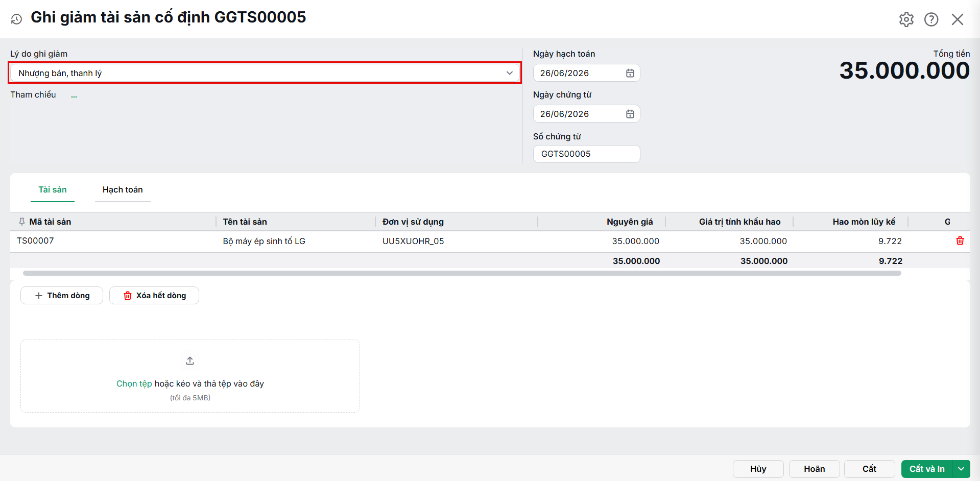Screen dimensions: 980x481
Task: Switch to the Hạch toán tab
Action: (x=123, y=190)
